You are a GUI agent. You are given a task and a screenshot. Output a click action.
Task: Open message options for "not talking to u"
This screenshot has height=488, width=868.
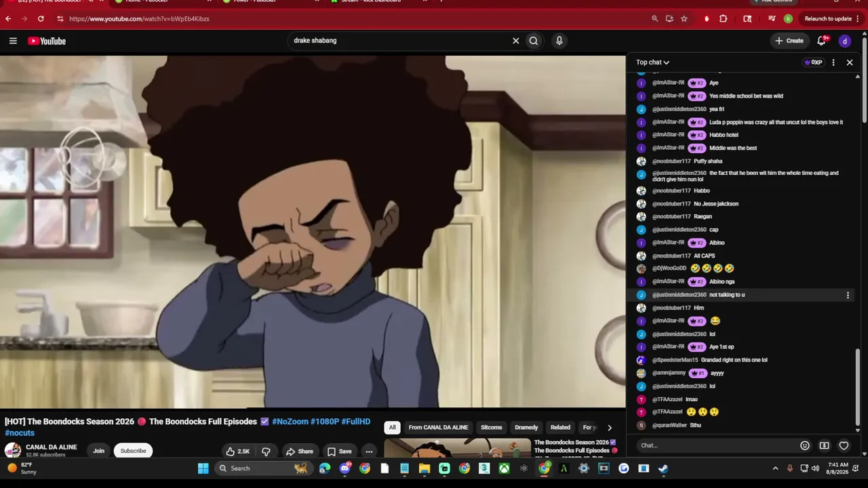click(848, 295)
